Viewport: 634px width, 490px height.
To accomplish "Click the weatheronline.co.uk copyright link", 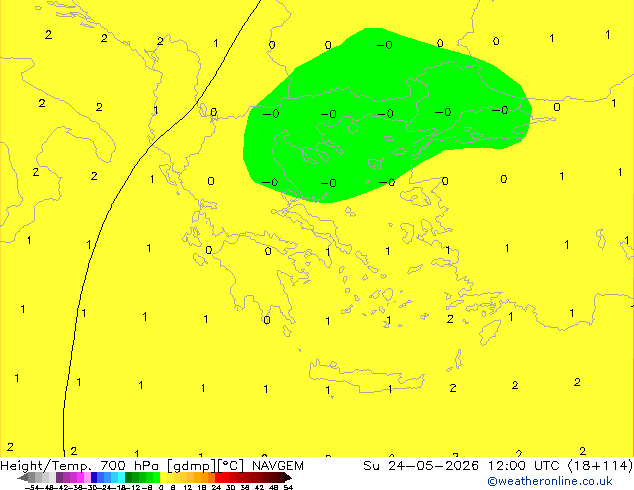I will (x=549, y=481).
